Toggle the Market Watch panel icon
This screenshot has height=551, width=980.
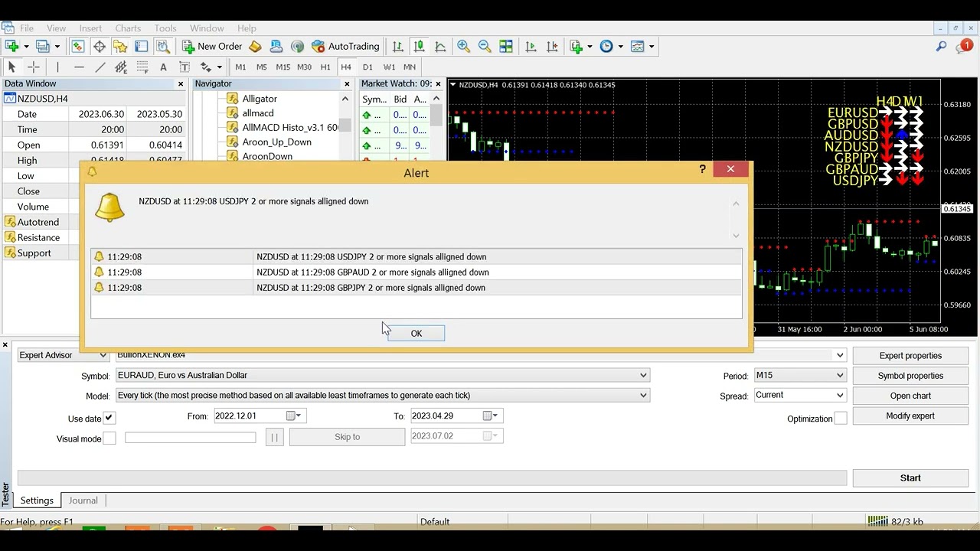click(x=78, y=47)
